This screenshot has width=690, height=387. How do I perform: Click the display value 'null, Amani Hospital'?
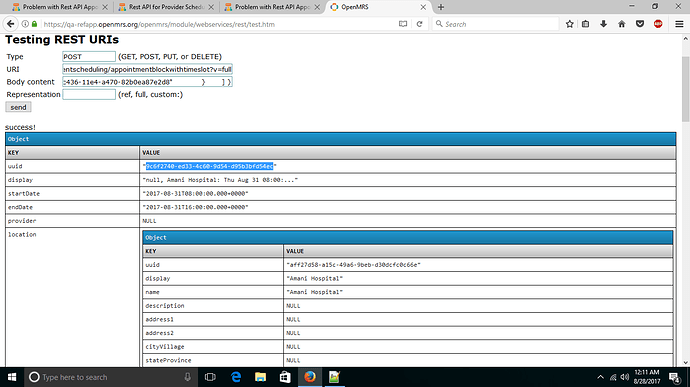[220, 180]
